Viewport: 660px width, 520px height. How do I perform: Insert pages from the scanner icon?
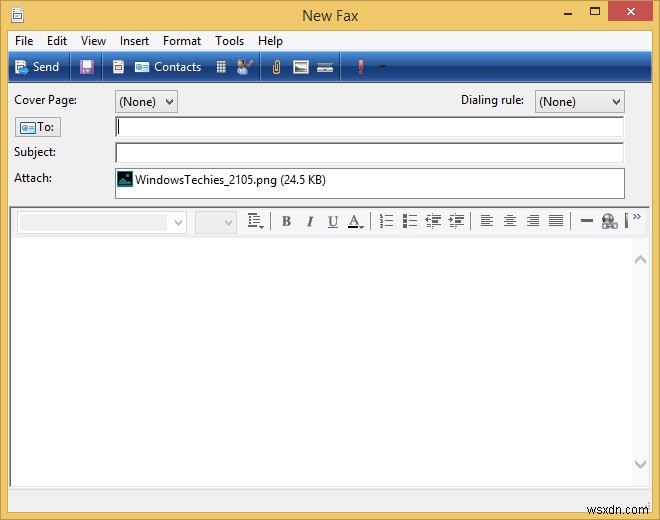(325, 67)
